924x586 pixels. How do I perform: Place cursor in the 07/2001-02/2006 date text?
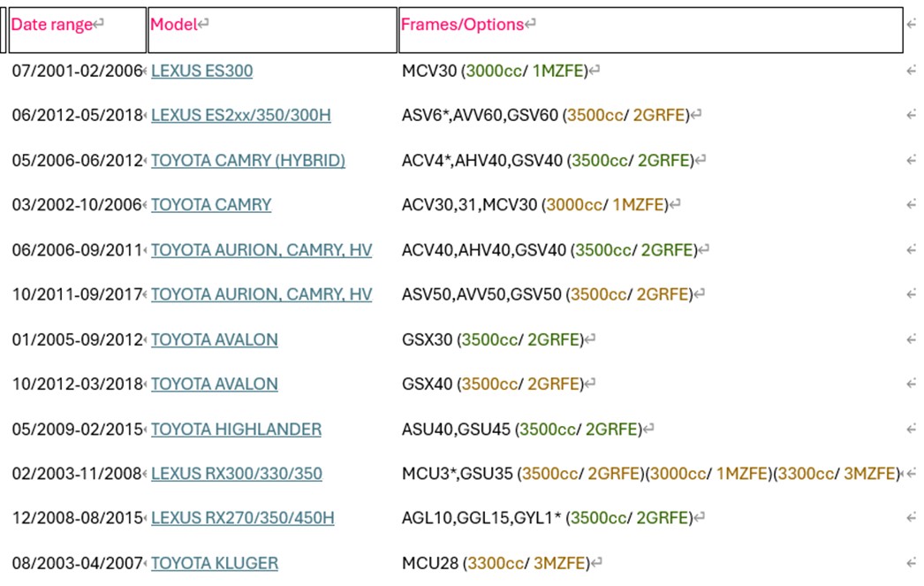[76, 71]
